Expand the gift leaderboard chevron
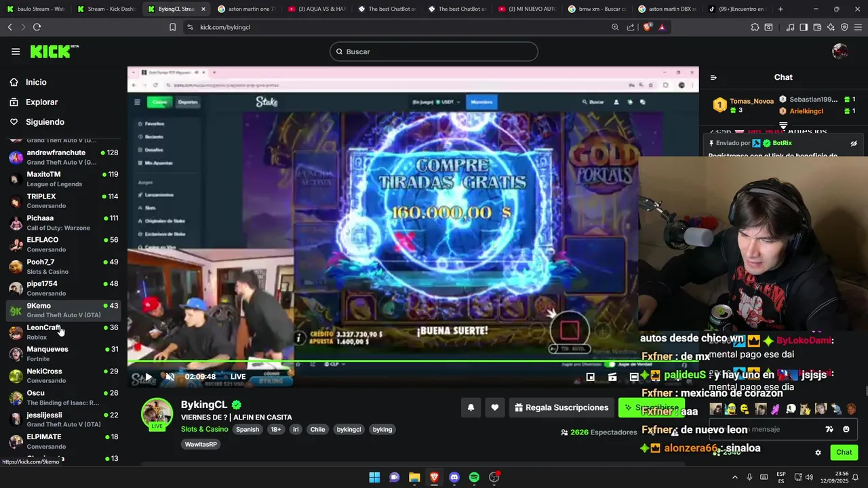The image size is (868, 488). coord(783,125)
